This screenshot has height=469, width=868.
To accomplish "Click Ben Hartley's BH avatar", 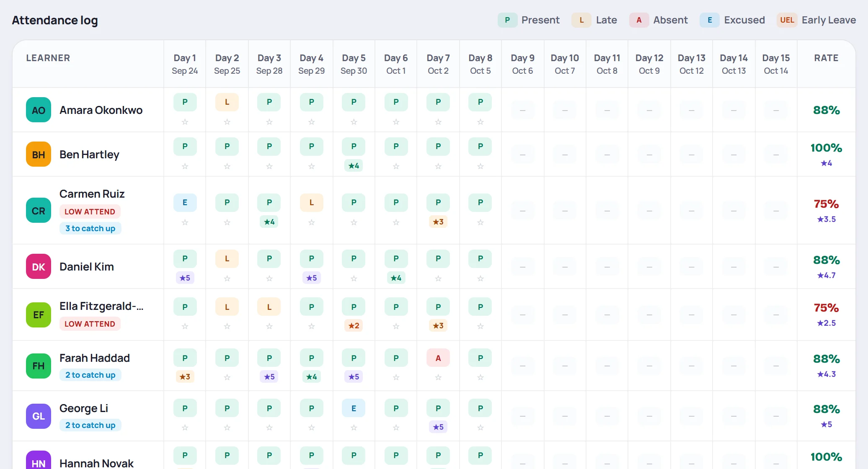I will [x=39, y=154].
